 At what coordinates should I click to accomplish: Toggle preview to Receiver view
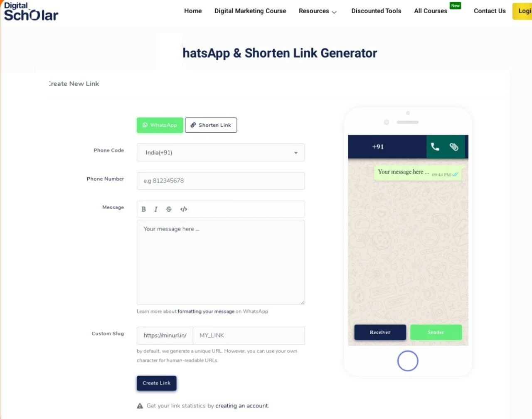[380, 332]
